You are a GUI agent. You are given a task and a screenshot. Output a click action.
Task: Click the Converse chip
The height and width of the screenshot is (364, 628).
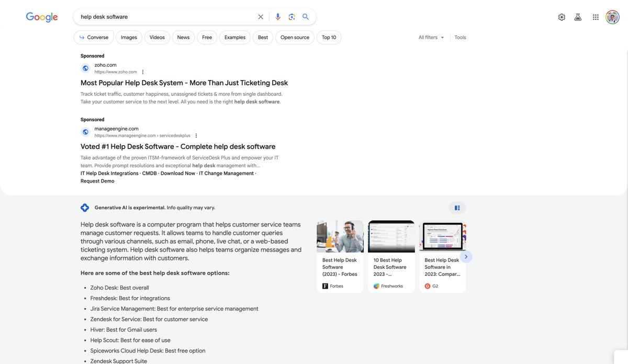94,37
